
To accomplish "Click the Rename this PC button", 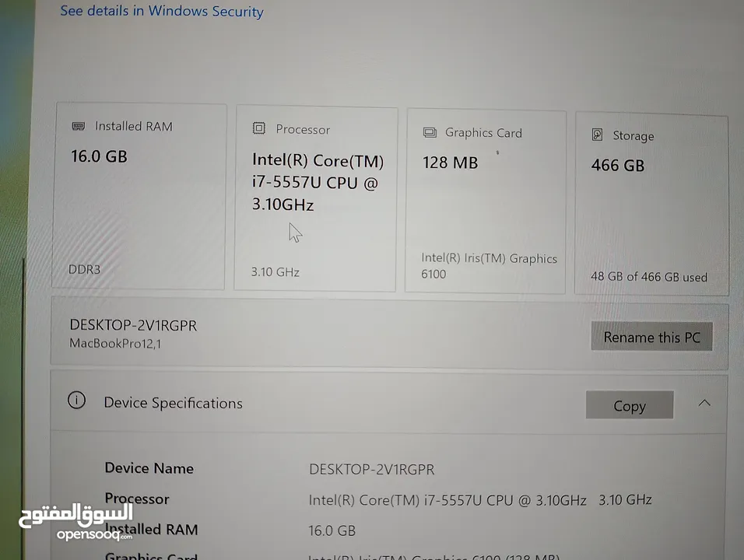I will coord(651,337).
